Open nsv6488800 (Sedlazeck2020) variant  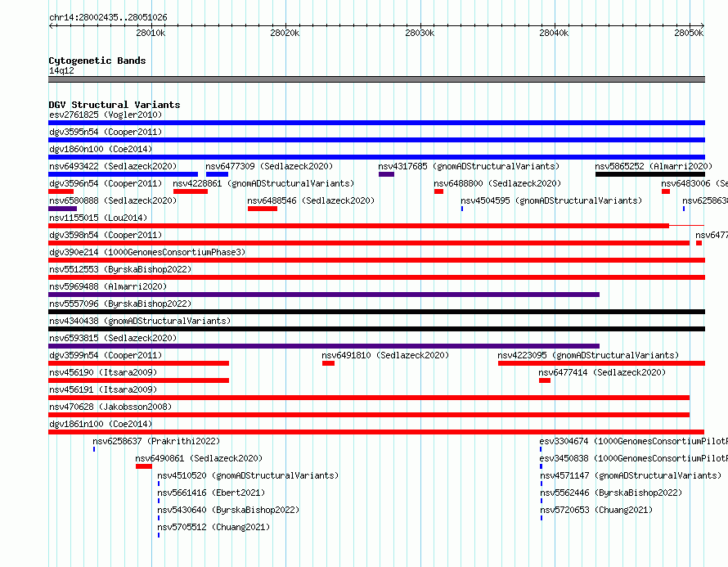497,183
